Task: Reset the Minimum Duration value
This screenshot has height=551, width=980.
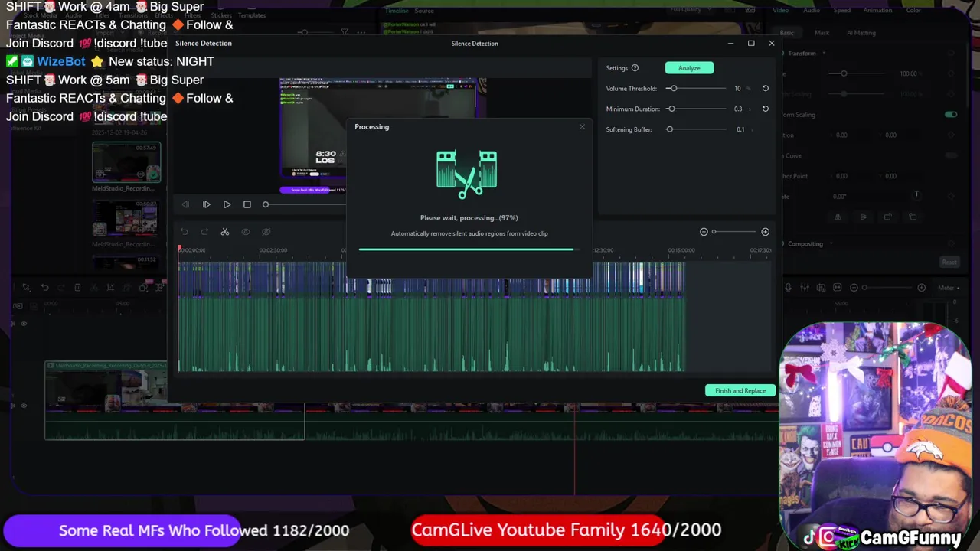Action: click(765, 109)
